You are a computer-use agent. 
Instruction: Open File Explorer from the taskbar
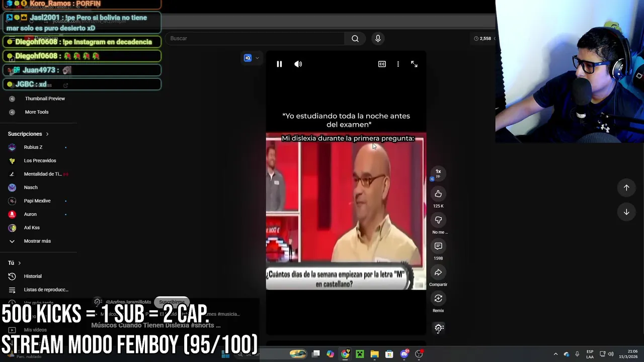click(x=374, y=354)
